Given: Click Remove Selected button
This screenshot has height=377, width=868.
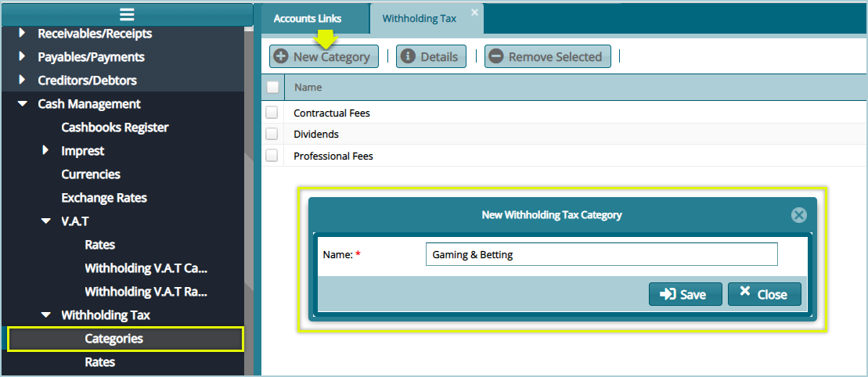Looking at the screenshot, I should click(x=547, y=56).
